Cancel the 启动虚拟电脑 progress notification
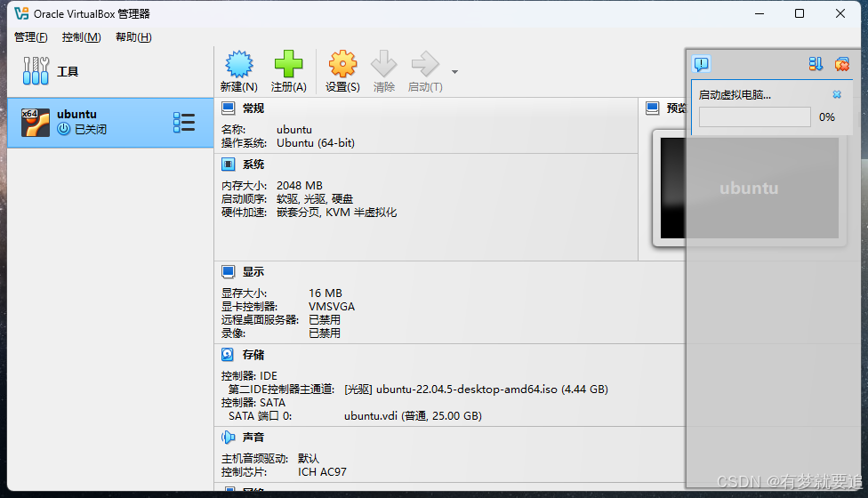This screenshot has width=868, height=498. [x=837, y=94]
